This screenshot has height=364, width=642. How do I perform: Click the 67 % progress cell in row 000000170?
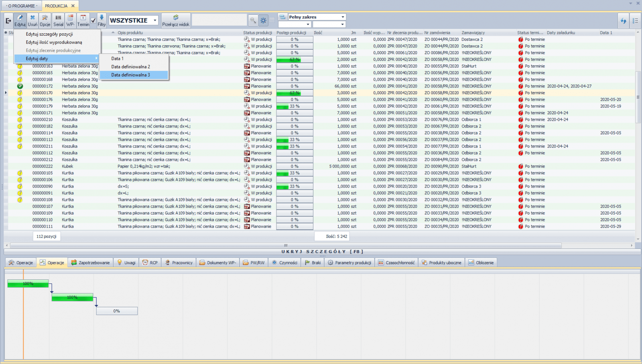click(x=295, y=93)
